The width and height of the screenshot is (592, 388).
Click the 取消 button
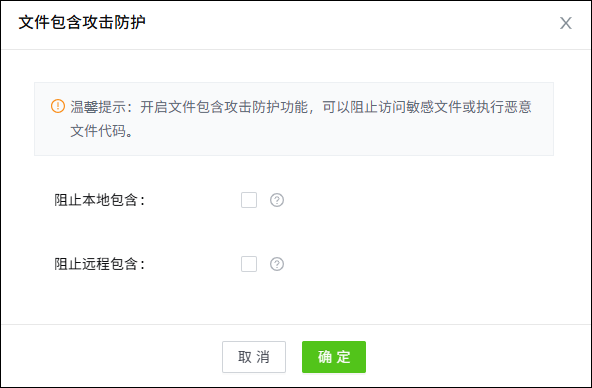254,357
